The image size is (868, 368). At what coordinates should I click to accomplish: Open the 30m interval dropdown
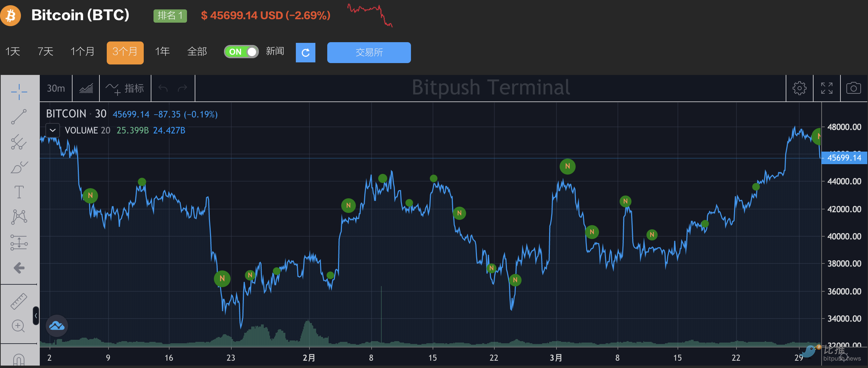(x=56, y=89)
